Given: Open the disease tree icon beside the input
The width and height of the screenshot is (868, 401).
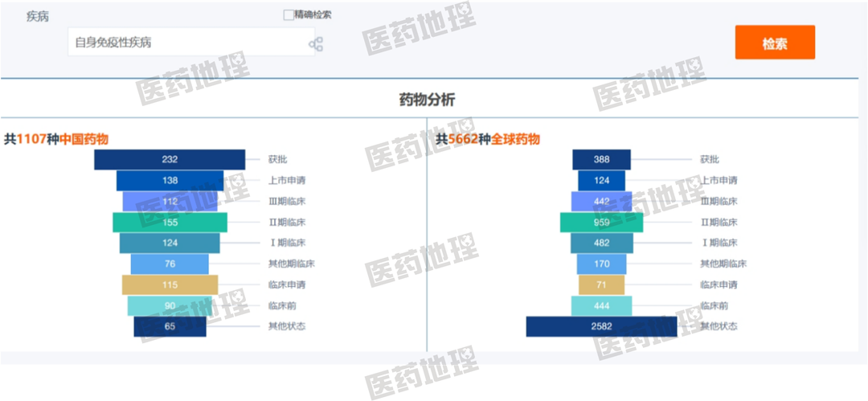Looking at the screenshot, I should (316, 44).
